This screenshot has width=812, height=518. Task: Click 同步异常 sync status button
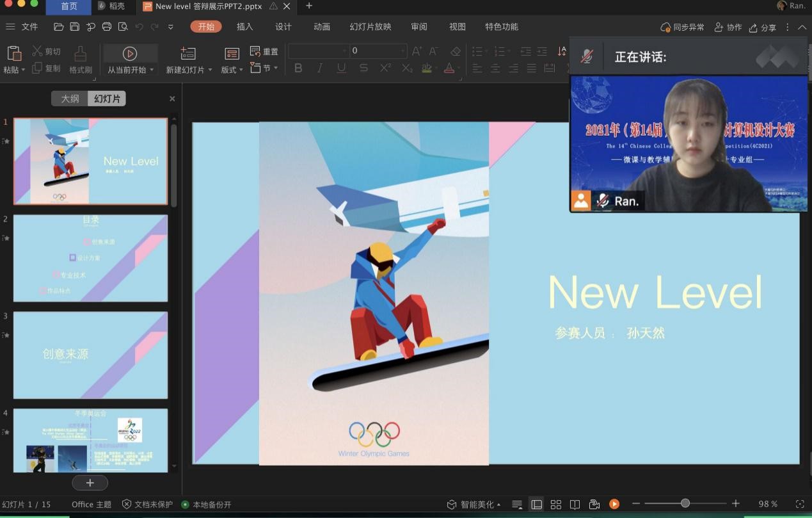pyautogui.click(x=682, y=28)
